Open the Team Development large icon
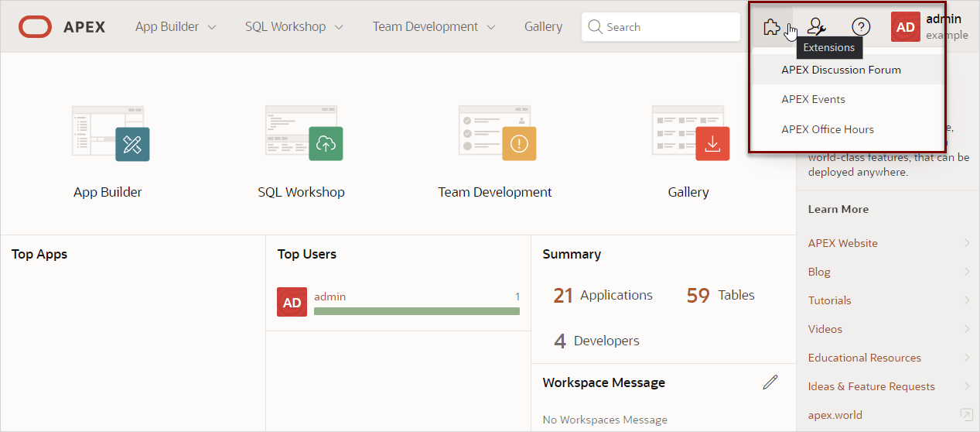The width and height of the screenshot is (980, 432). pyautogui.click(x=496, y=134)
